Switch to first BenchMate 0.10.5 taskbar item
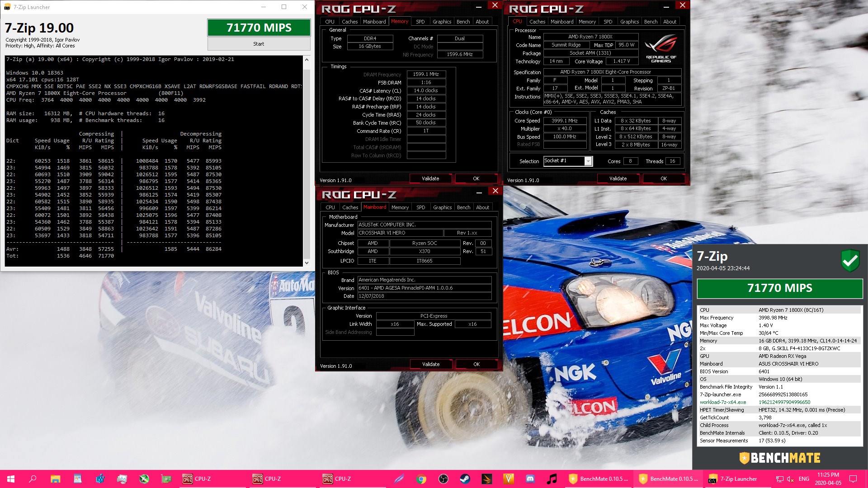 coord(598,479)
